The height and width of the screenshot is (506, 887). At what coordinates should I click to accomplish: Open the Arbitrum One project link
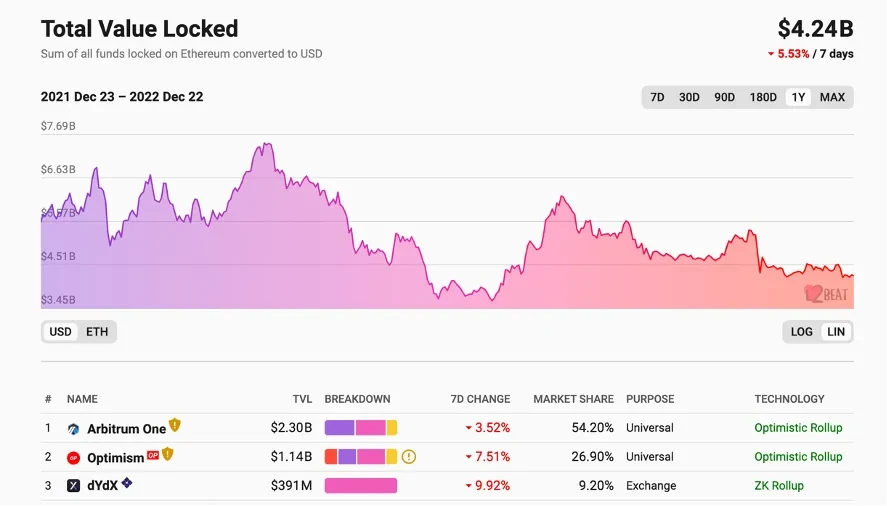click(x=126, y=429)
